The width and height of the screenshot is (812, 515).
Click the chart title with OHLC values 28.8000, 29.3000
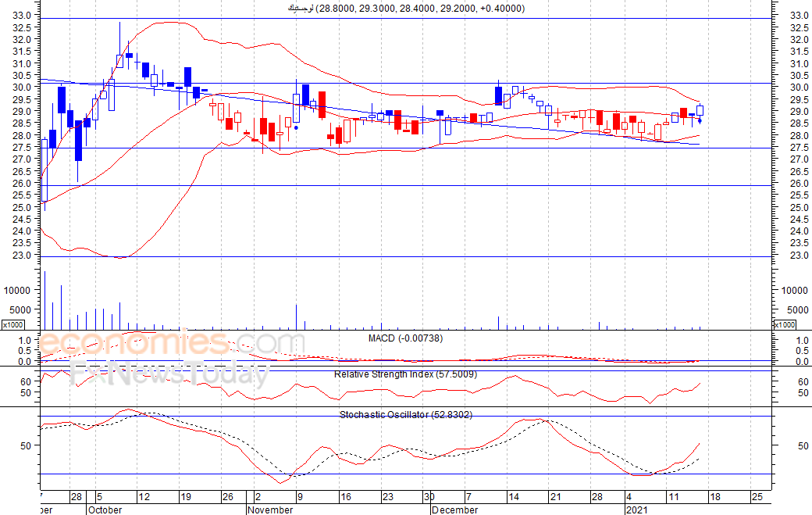(x=406, y=9)
